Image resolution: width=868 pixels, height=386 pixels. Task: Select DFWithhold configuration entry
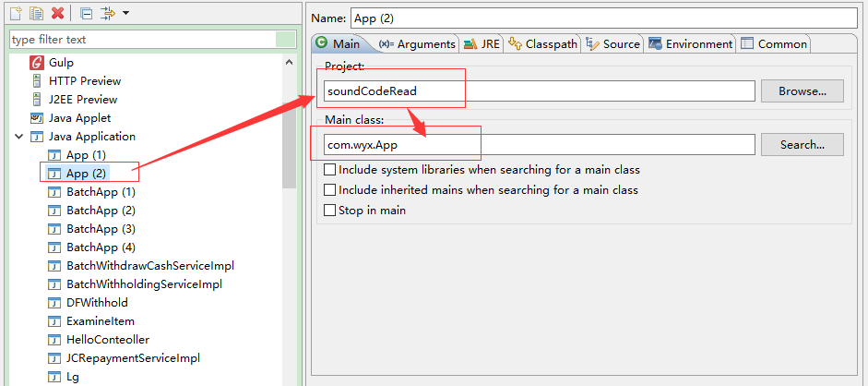97,303
